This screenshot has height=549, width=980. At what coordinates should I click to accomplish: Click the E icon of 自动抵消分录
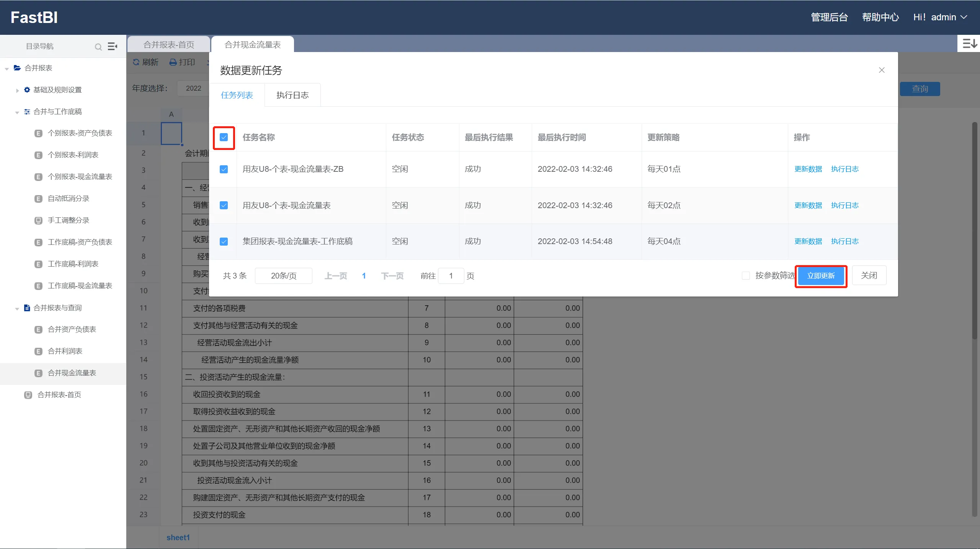(x=38, y=199)
